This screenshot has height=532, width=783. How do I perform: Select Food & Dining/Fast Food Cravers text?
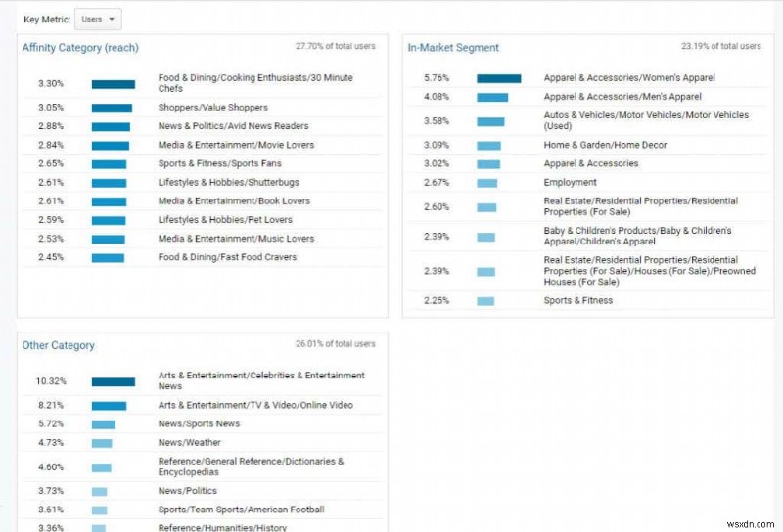[x=227, y=257]
